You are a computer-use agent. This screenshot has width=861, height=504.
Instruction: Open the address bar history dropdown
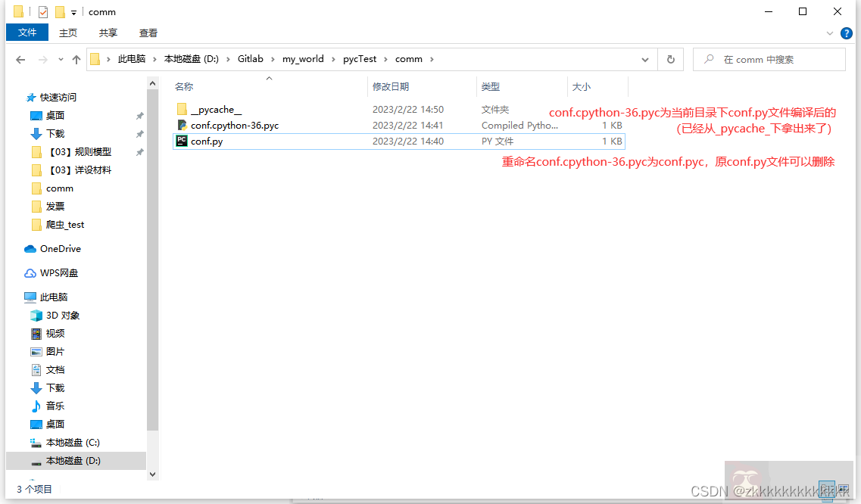point(645,58)
